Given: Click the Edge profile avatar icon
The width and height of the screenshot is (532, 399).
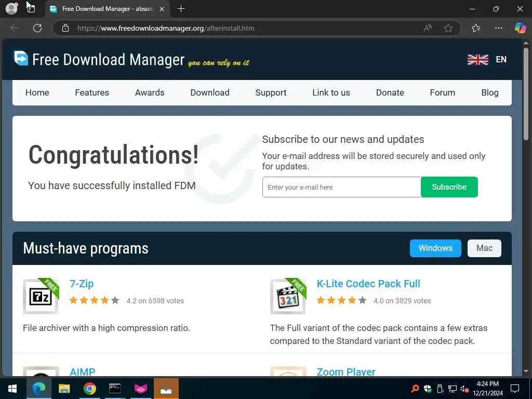Looking at the screenshot, I should pyautogui.click(x=11, y=9).
